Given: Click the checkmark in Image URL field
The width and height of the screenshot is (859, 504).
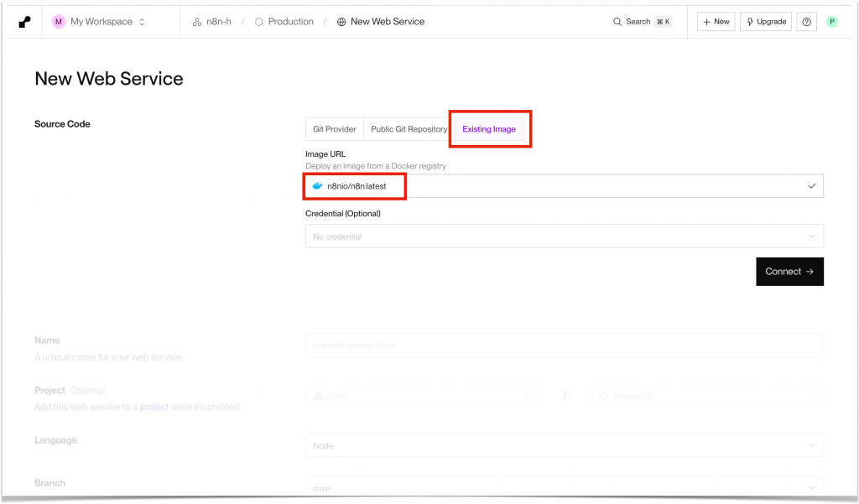Looking at the screenshot, I should pos(811,186).
